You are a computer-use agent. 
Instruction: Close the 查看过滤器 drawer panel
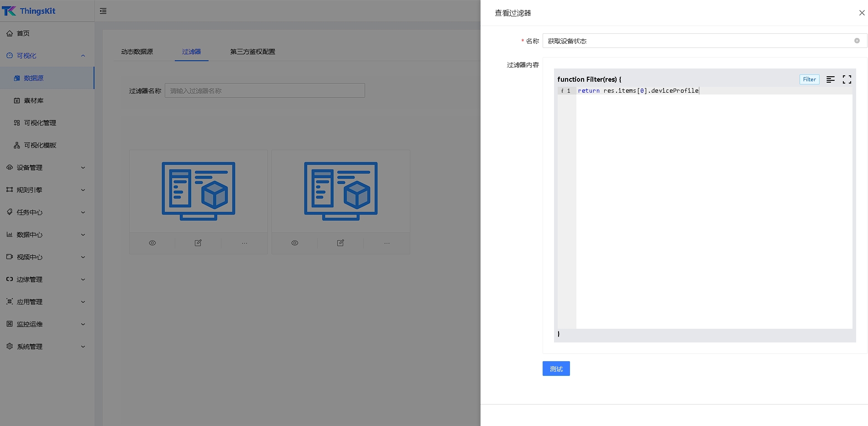coord(862,13)
